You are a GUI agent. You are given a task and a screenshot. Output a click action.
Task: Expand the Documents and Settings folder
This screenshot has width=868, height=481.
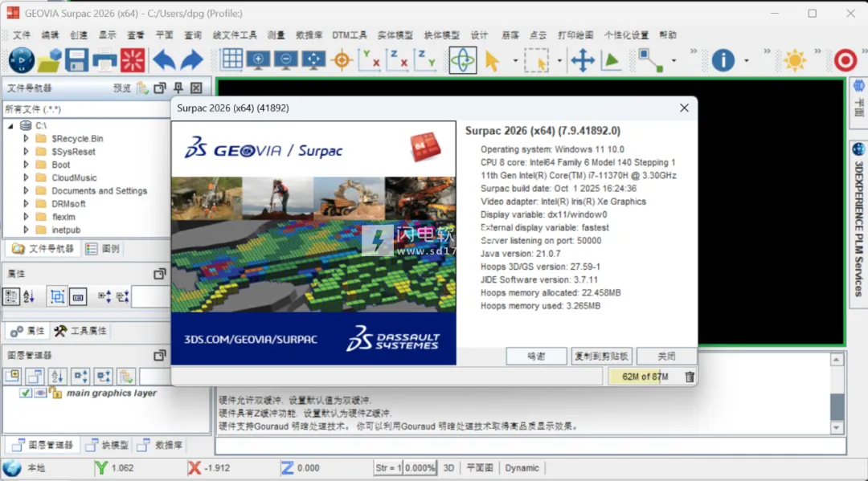(x=26, y=191)
